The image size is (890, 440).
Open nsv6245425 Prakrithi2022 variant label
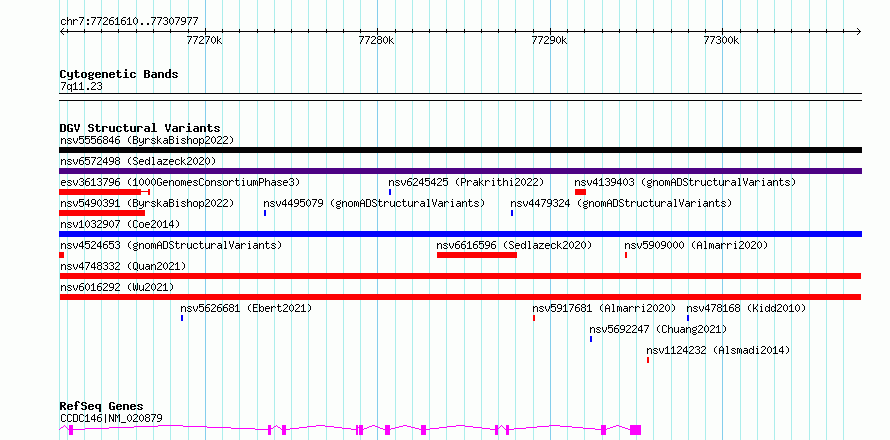click(x=466, y=182)
